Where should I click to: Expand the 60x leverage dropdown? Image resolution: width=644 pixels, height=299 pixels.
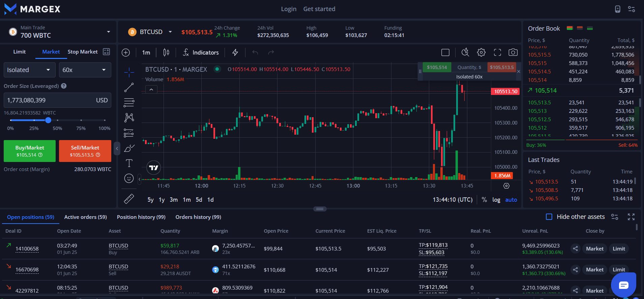85,70
